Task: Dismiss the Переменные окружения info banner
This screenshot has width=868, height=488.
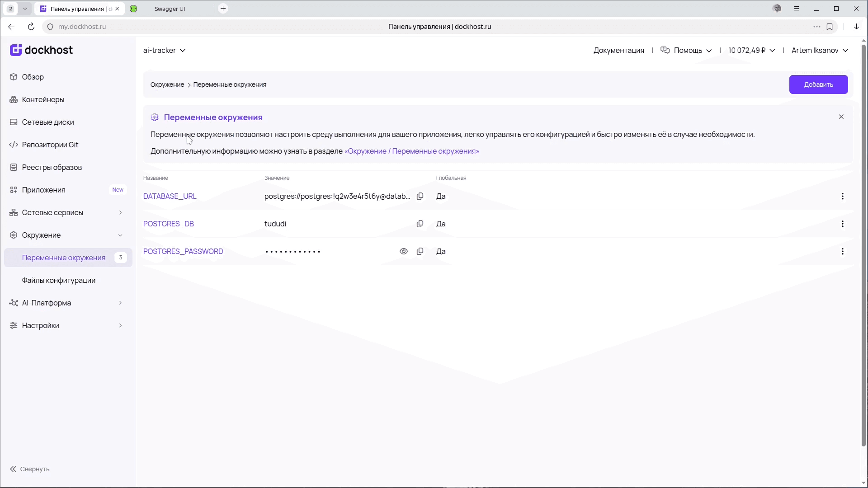Action: (841, 117)
